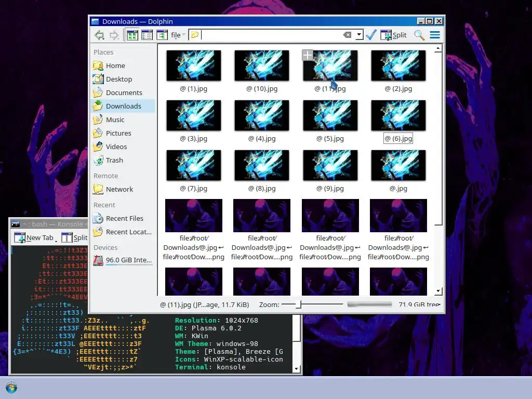This screenshot has height=399, width=532.
Task: Click the Trash bin icon
Action: click(x=98, y=160)
